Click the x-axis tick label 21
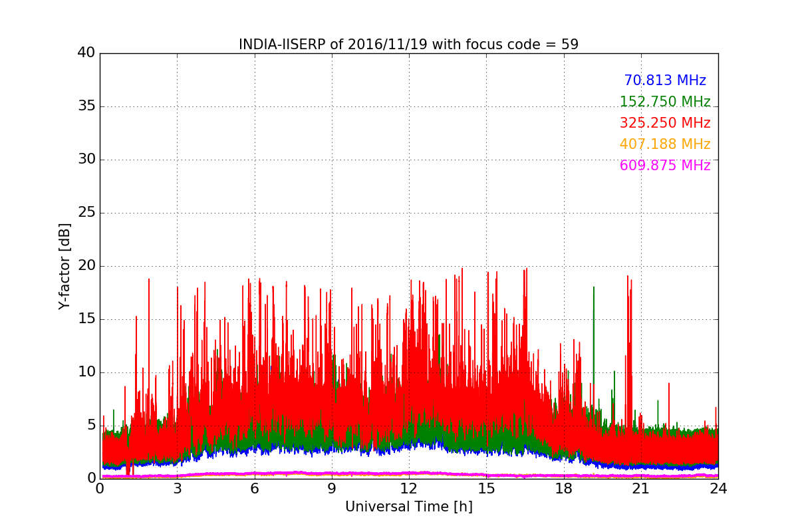 pyautogui.click(x=641, y=488)
